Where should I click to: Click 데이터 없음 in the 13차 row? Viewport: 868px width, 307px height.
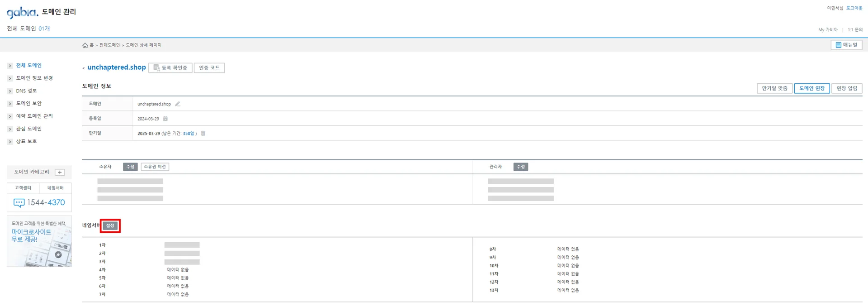568,290
